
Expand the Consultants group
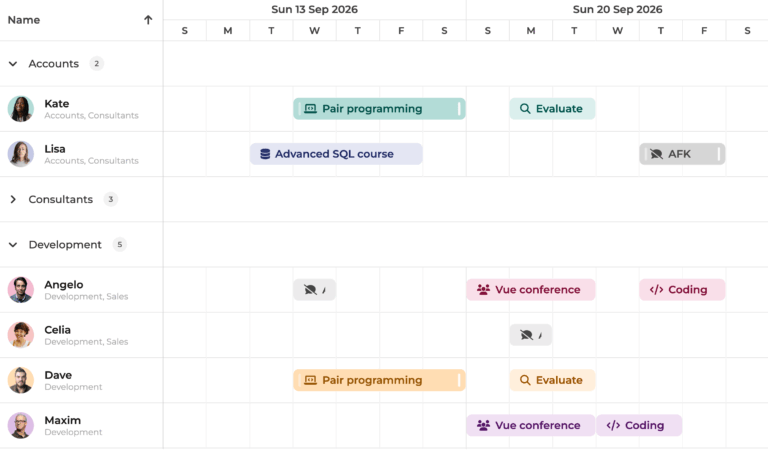tap(13, 199)
